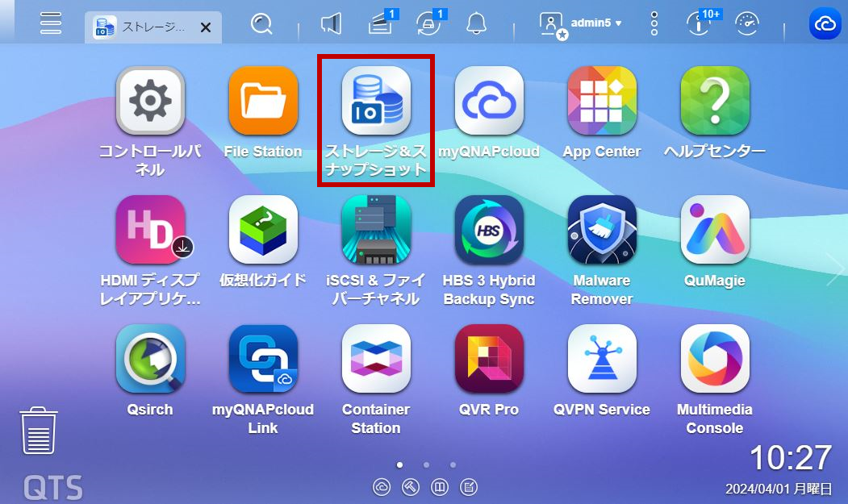Open the Trash bin on desktop

tap(39, 431)
